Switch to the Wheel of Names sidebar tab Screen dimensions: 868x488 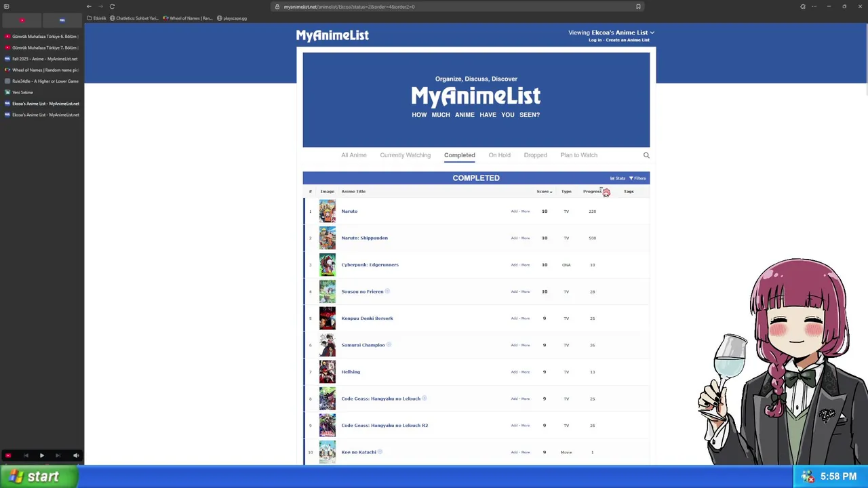tap(41, 70)
